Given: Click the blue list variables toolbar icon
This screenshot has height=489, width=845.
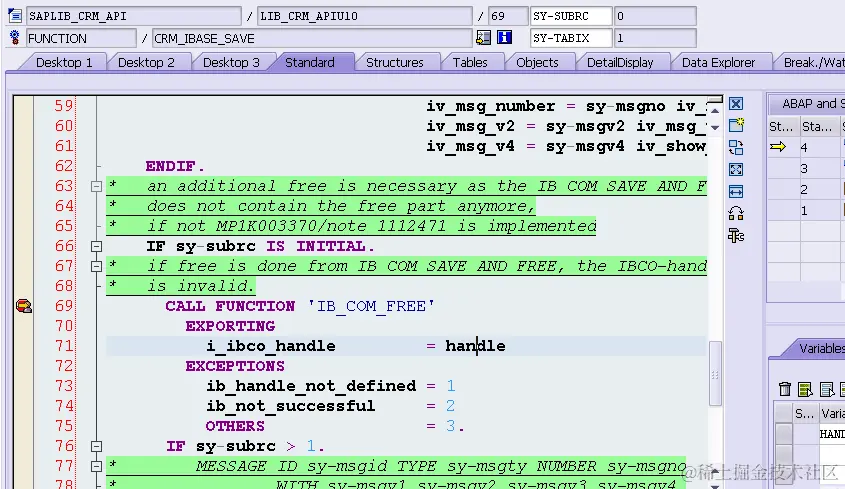Looking at the screenshot, I should [x=826, y=388].
